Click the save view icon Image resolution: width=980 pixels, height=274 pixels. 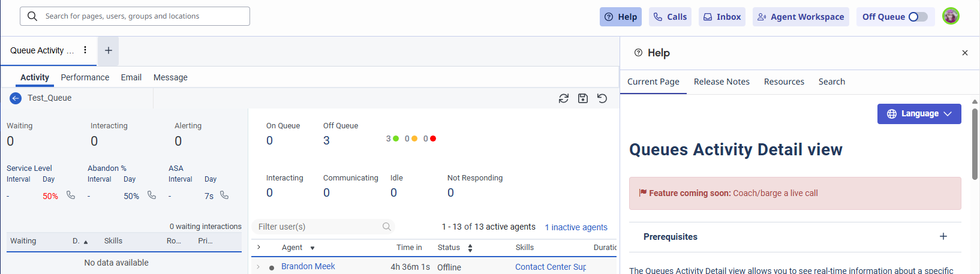pos(582,98)
